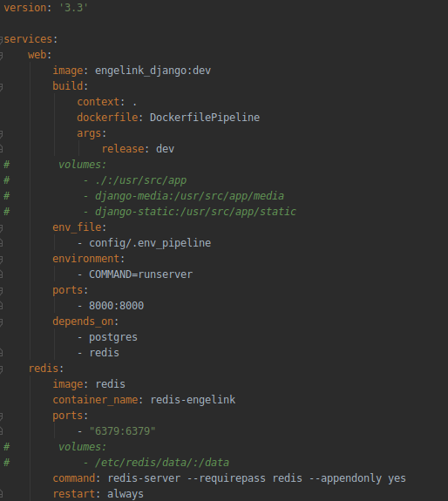Image resolution: width=448 pixels, height=501 pixels.
Task: Click the web service key
Action: (x=37, y=55)
